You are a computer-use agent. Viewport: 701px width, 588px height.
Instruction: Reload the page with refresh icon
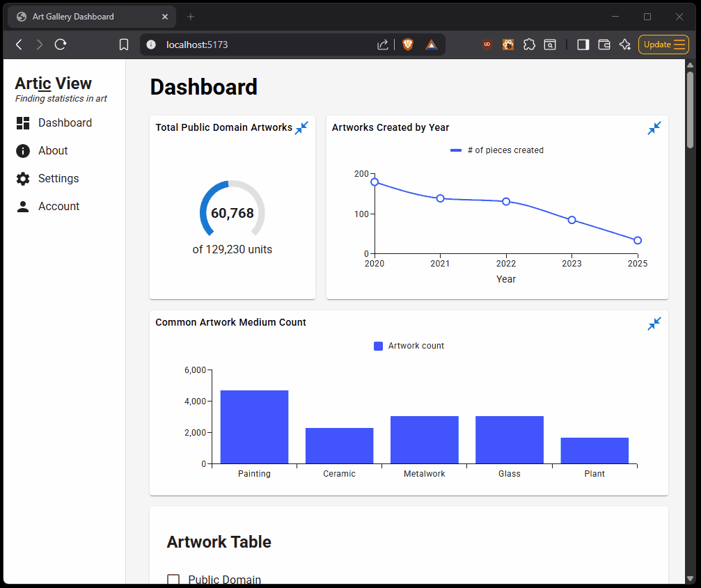coord(61,45)
